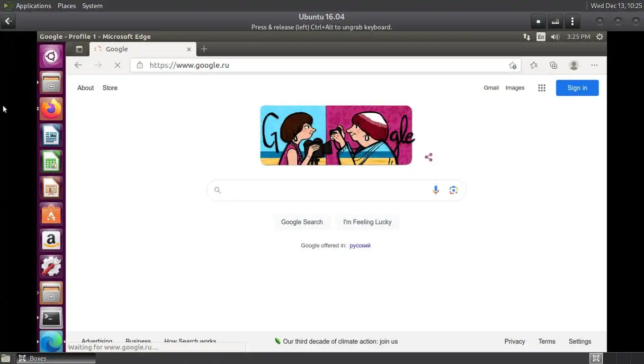
Task: Open Ubuntu session gear menu
Action: click(600, 36)
